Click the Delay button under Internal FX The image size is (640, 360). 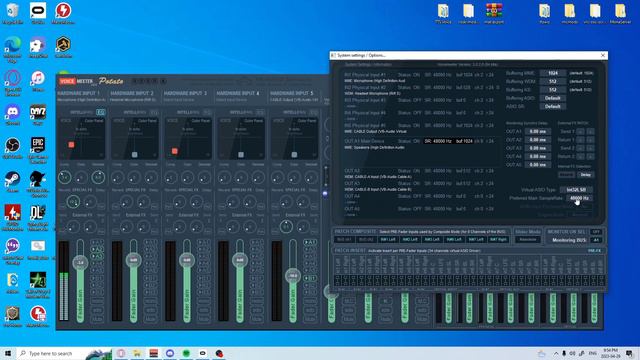click(x=586, y=175)
